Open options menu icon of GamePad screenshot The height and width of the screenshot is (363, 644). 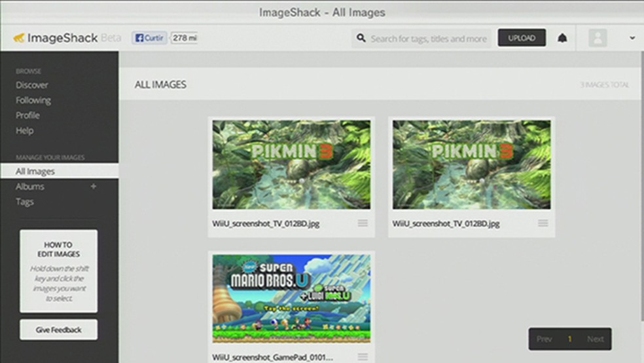(363, 357)
